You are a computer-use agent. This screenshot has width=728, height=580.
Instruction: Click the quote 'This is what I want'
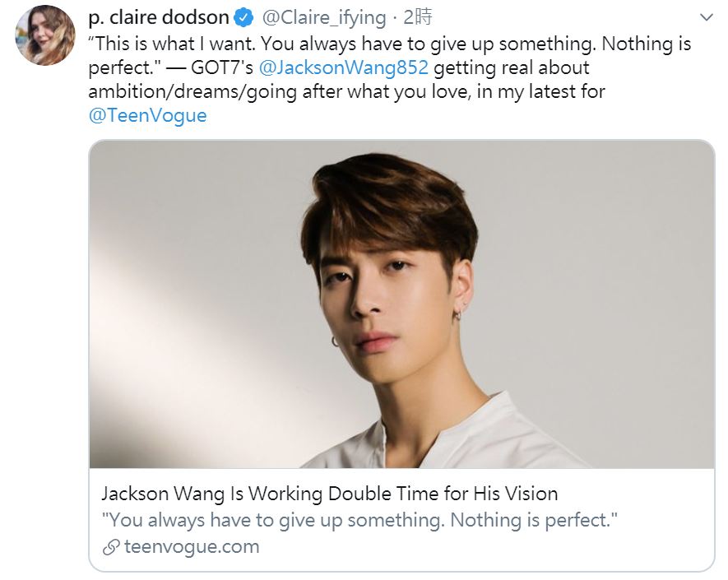click(x=172, y=44)
